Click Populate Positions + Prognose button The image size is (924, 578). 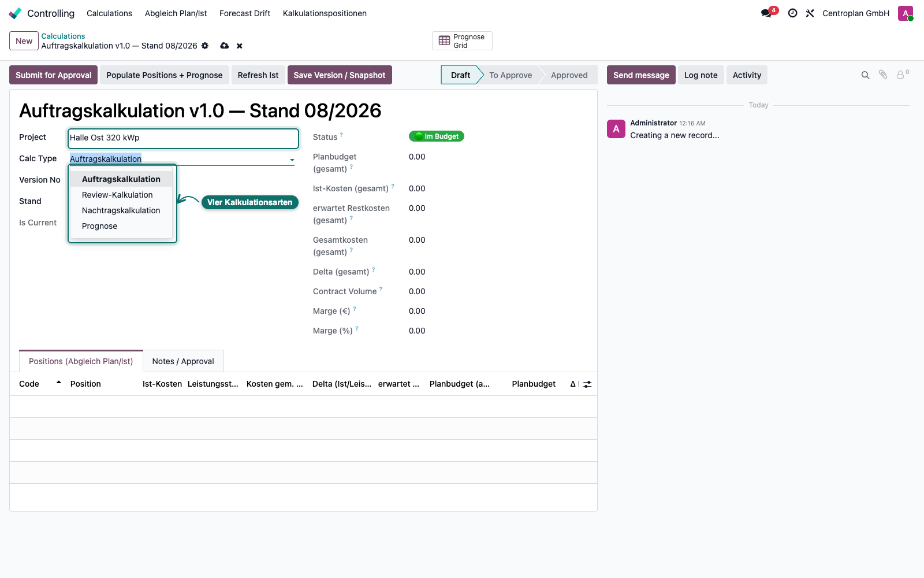[x=165, y=75]
